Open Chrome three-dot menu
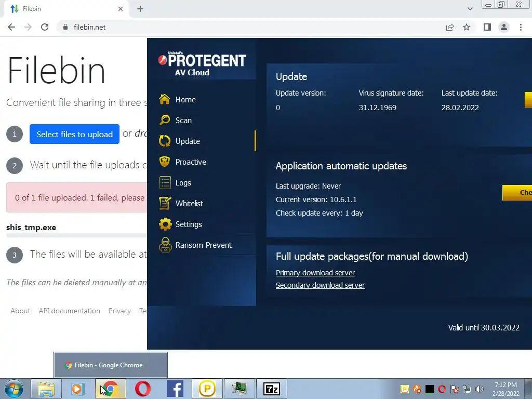 (x=521, y=27)
